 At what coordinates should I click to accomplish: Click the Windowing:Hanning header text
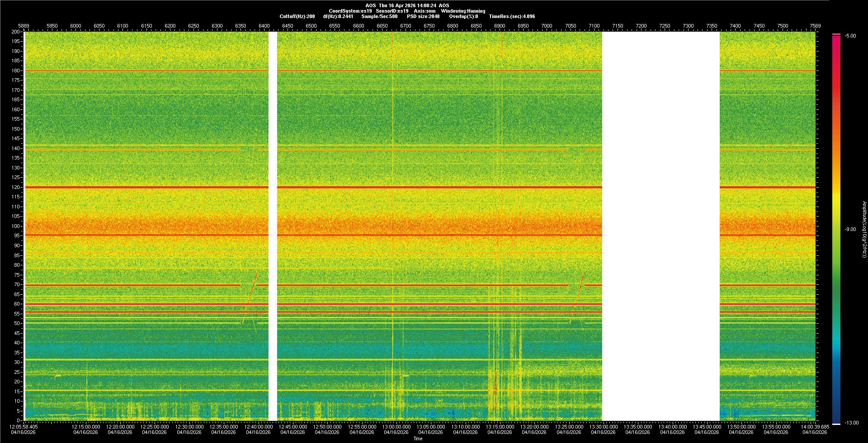coord(463,11)
